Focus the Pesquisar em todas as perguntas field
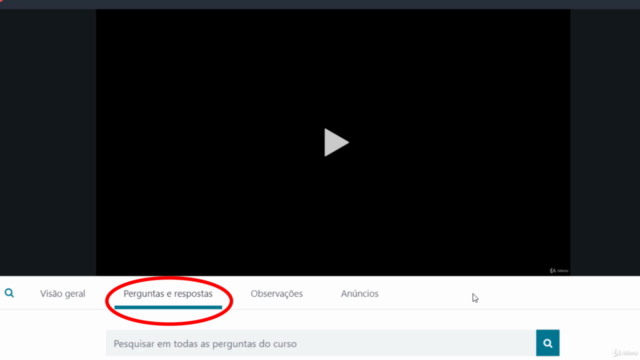 [x=321, y=343]
